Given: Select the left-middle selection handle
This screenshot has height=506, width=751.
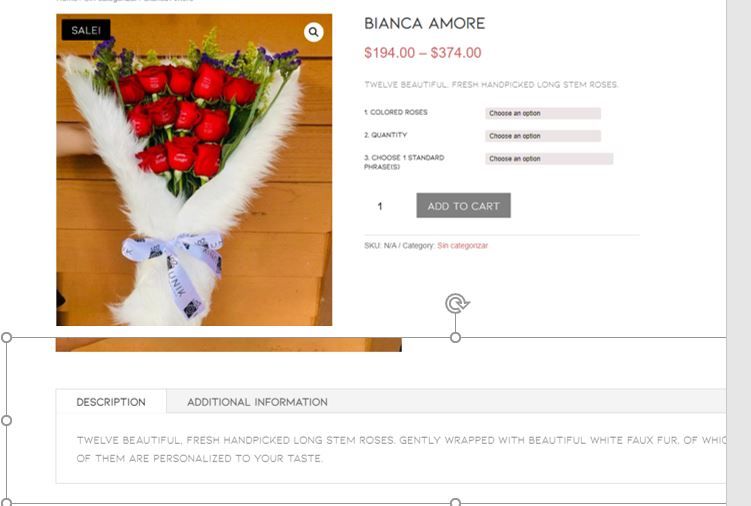Looking at the screenshot, I should point(7,420).
